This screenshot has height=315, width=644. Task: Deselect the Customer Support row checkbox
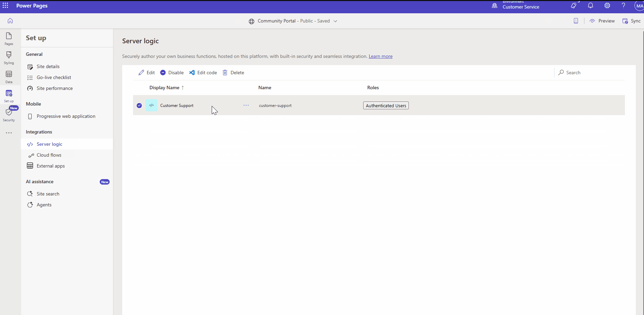[x=139, y=106]
